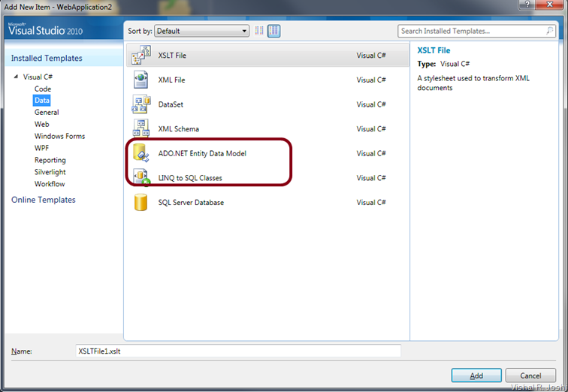The height and width of the screenshot is (392, 568).
Task: Click Visual C# type on ADO.NET Entity row
Action: (x=371, y=153)
